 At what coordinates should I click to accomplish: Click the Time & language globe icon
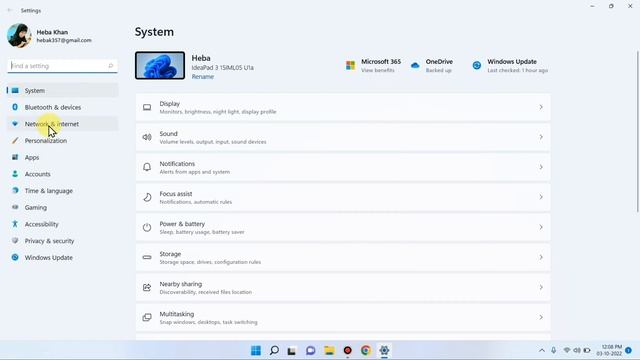pyautogui.click(x=15, y=191)
